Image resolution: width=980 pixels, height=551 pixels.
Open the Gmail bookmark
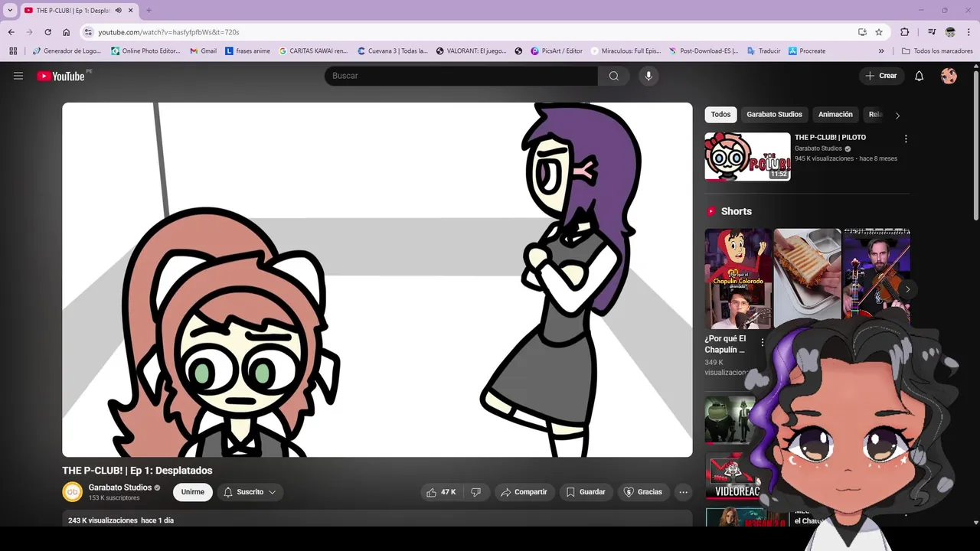tap(203, 51)
